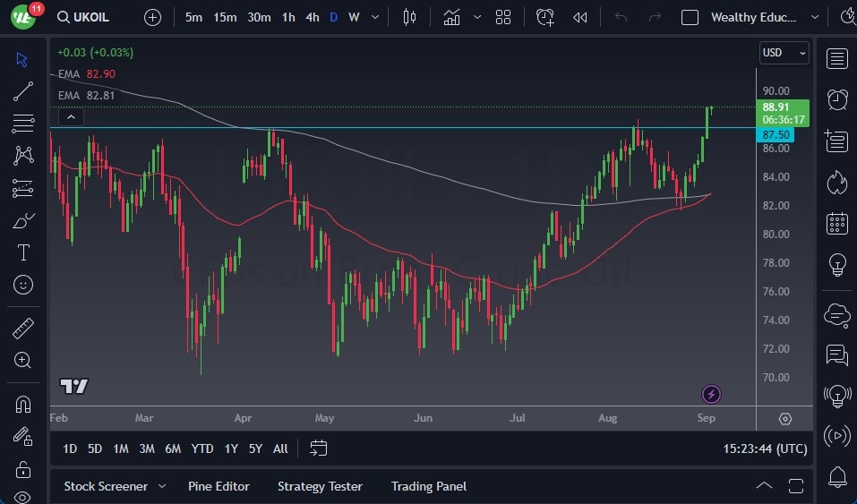Expand the Stock Screener dropdown arrow
Screen dimensions: 857x504
(x=162, y=486)
